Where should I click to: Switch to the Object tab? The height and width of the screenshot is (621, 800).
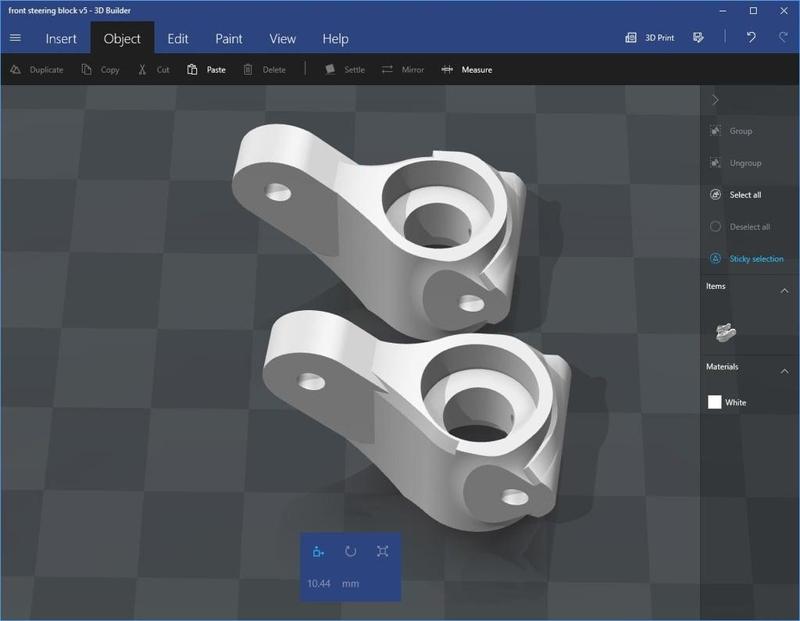[122, 39]
